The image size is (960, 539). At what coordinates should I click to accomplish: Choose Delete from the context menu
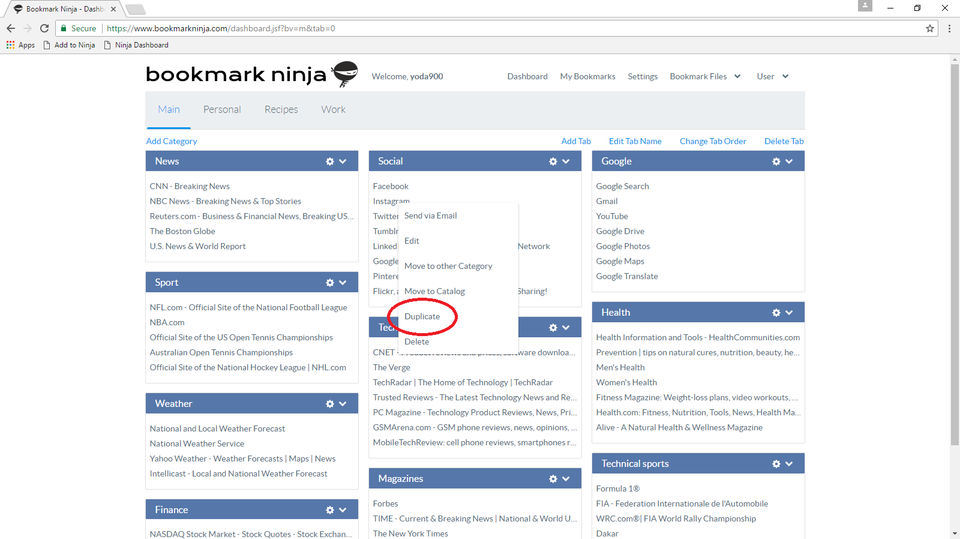click(x=416, y=341)
